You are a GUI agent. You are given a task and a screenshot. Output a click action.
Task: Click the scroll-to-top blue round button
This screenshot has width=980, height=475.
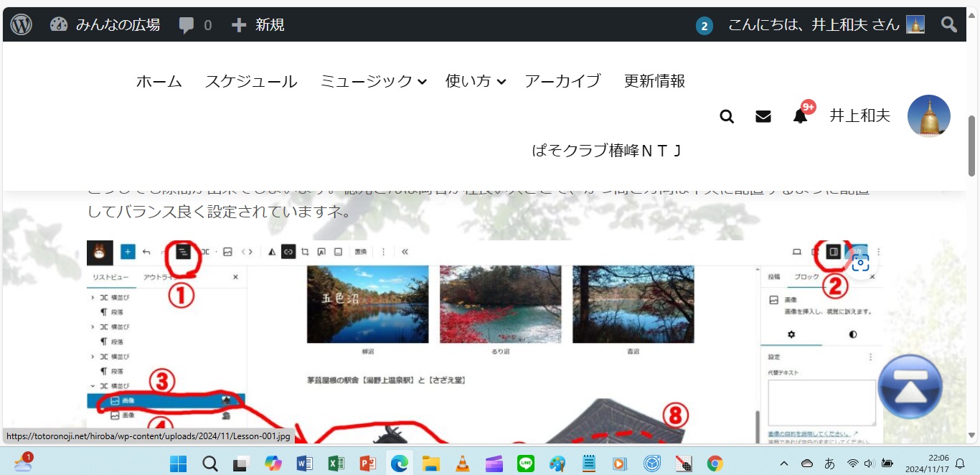pyautogui.click(x=910, y=387)
